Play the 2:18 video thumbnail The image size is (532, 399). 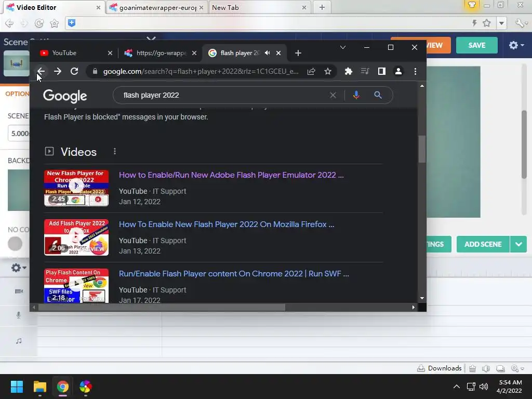[x=76, y=286]
